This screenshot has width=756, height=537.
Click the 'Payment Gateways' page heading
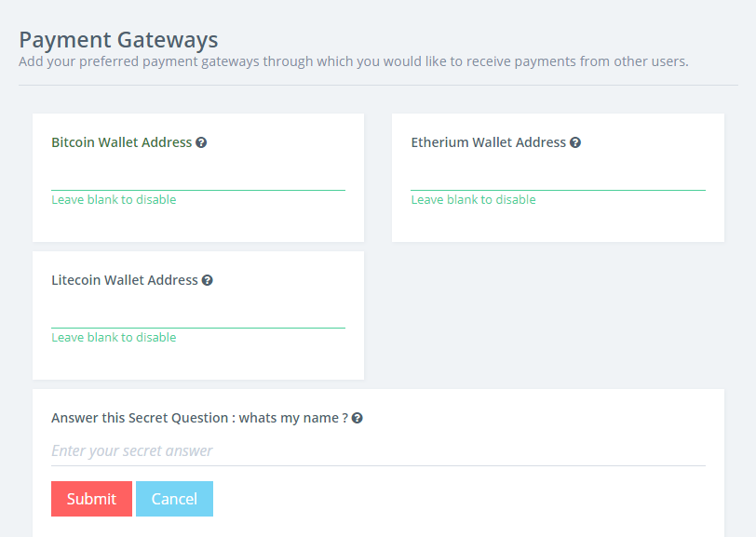[118, 40]
